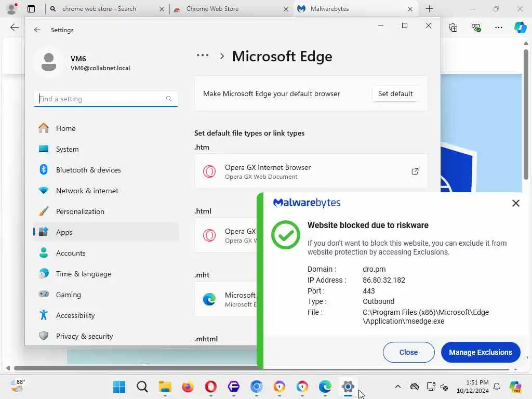The width and height of the screenshot is (532, 399).
Task: Open Microsoft Edge from the taskbar
Action: tap(325, 387)
